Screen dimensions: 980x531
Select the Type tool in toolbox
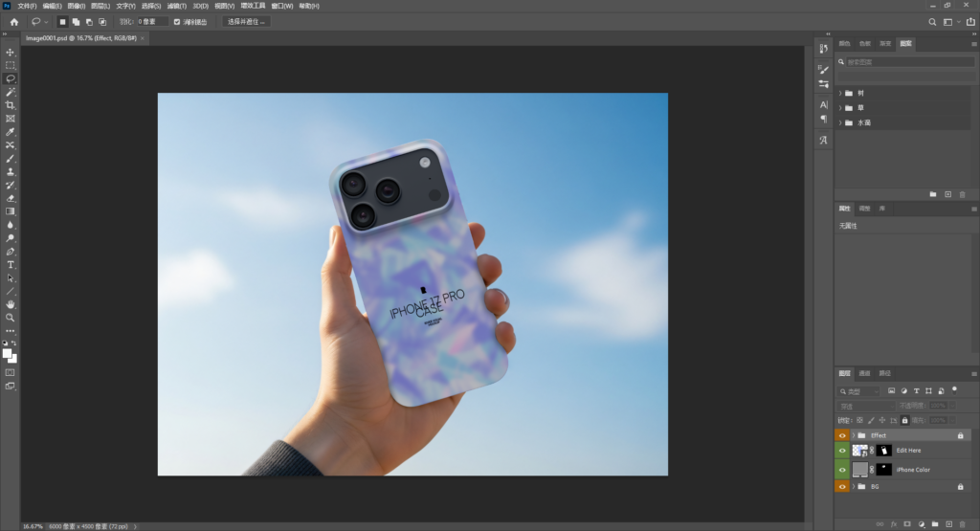10,265
